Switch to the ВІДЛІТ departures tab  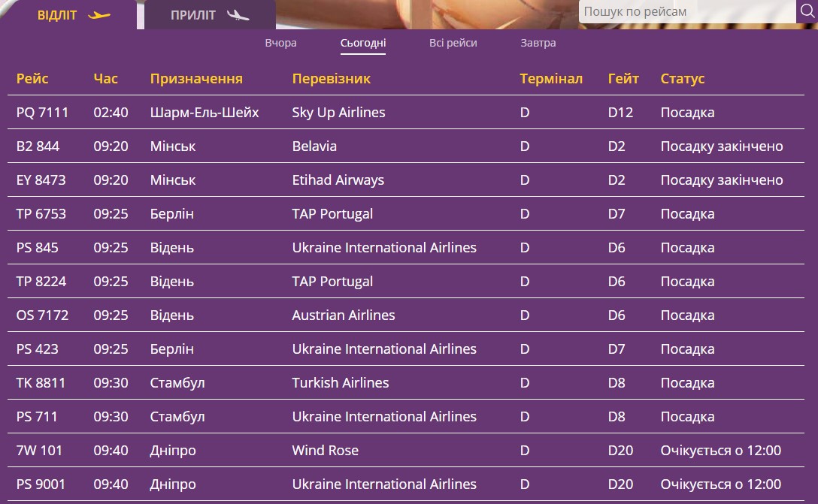pyautogui.click(x=58, y=15)
